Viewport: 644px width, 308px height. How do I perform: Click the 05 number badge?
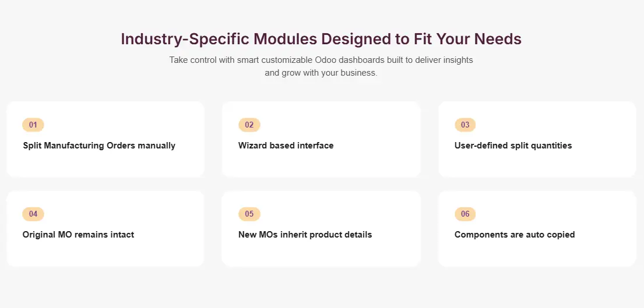[x=249, y=214]
